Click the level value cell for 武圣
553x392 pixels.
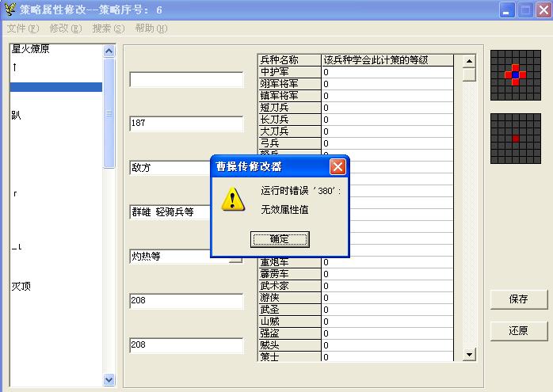(387, 310)
